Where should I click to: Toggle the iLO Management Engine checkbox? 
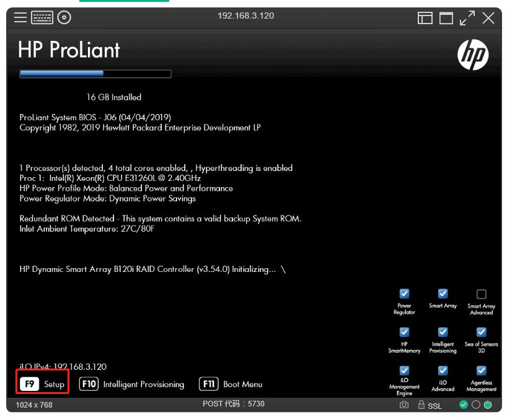tap(404, 370)
